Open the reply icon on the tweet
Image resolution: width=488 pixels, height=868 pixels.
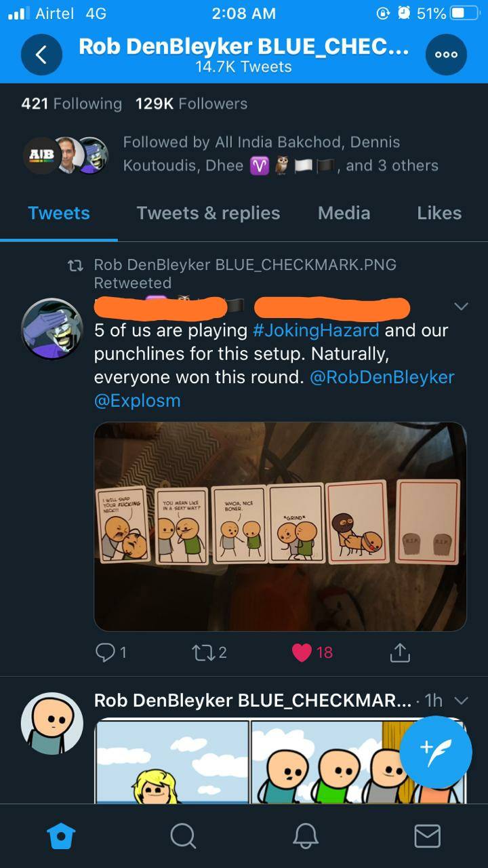pyautogui.click(x=106, y=652)
